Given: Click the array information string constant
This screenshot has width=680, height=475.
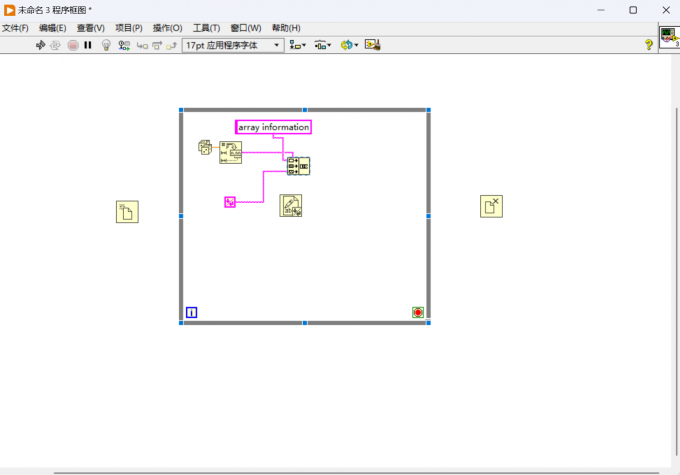Looking at the screenshot, I should tap(273, 127).
